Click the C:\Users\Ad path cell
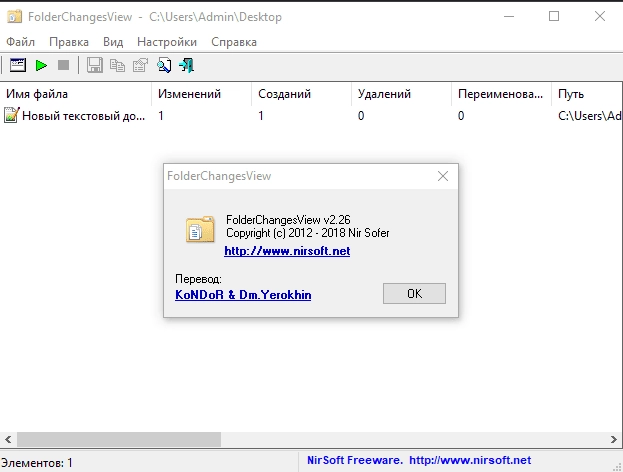623x472 pixels. pyautogui.click(x=589, y=116)
